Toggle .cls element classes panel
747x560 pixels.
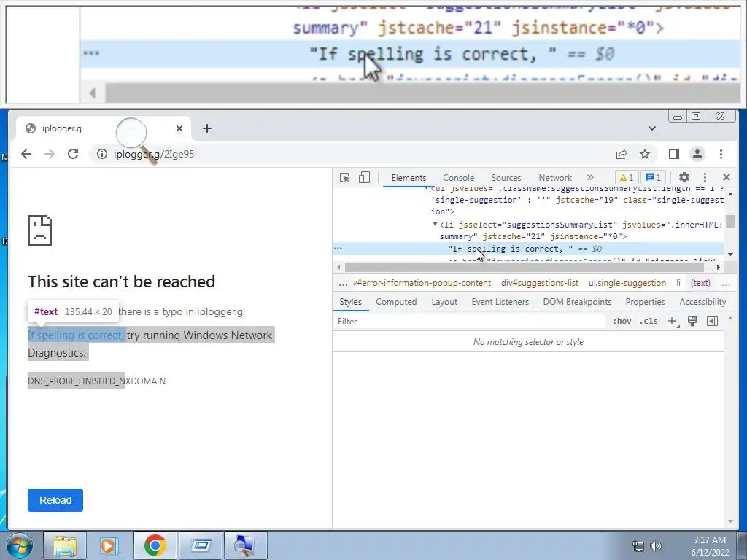tap(649, 322)
